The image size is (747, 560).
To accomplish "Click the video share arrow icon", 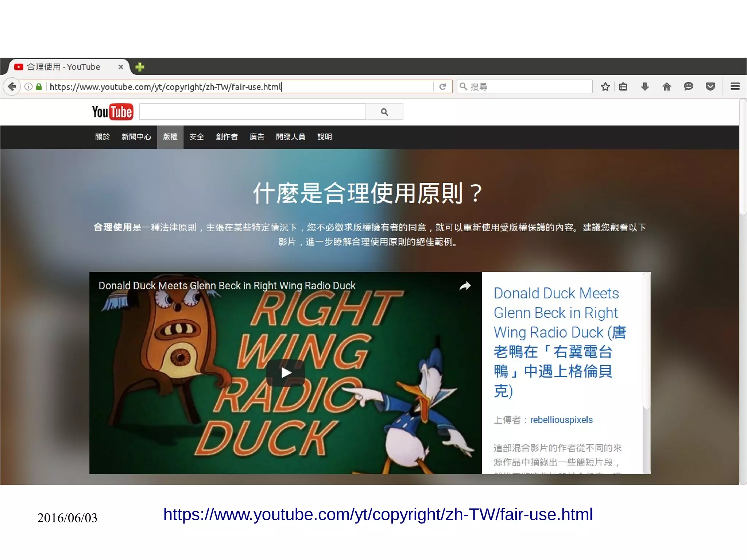I will pos(465,286).
